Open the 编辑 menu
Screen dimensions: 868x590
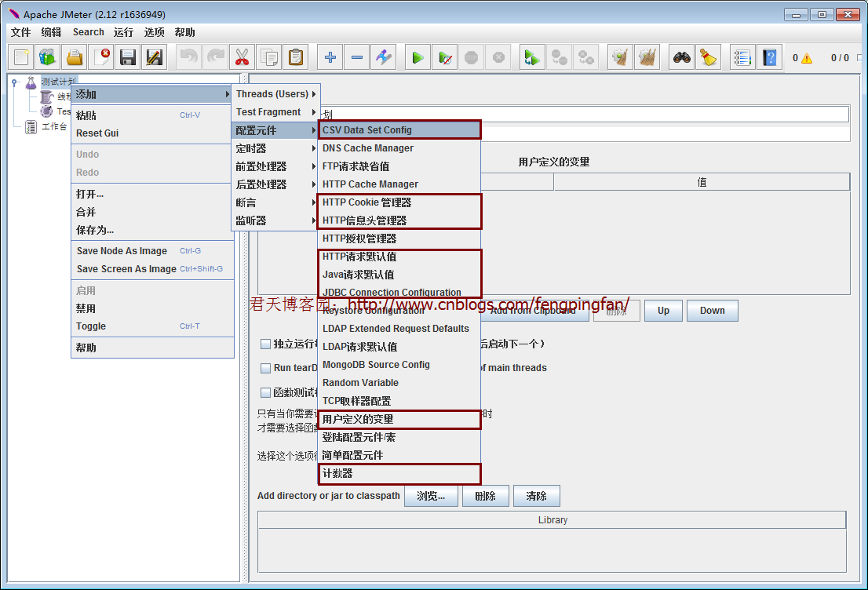tap(52, 32)
